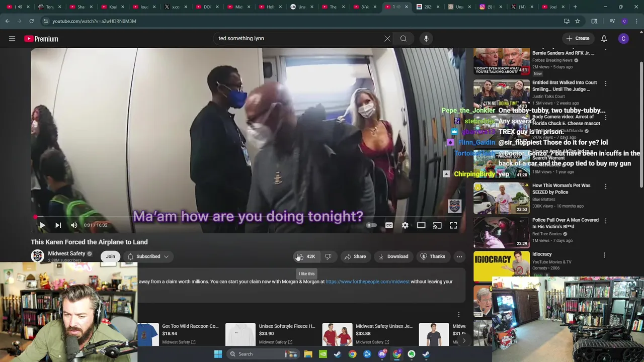Go back in browser
The image size is (644, 362).
8,21
